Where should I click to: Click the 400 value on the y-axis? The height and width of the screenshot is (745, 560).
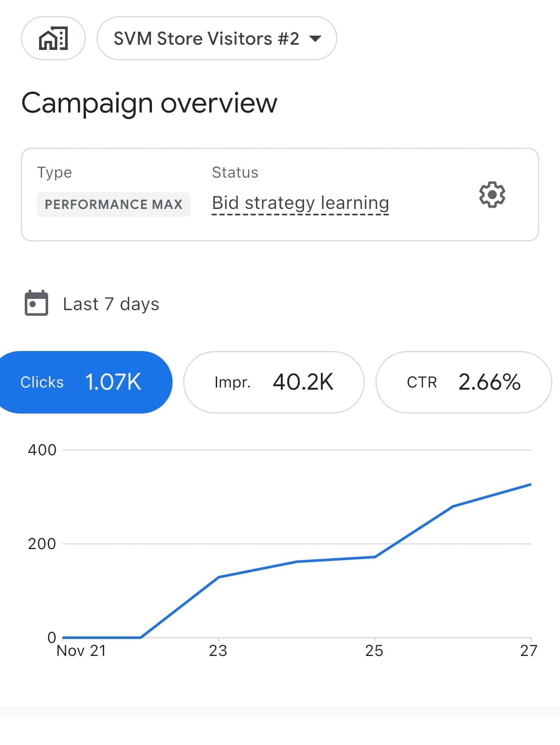point(42,450)
